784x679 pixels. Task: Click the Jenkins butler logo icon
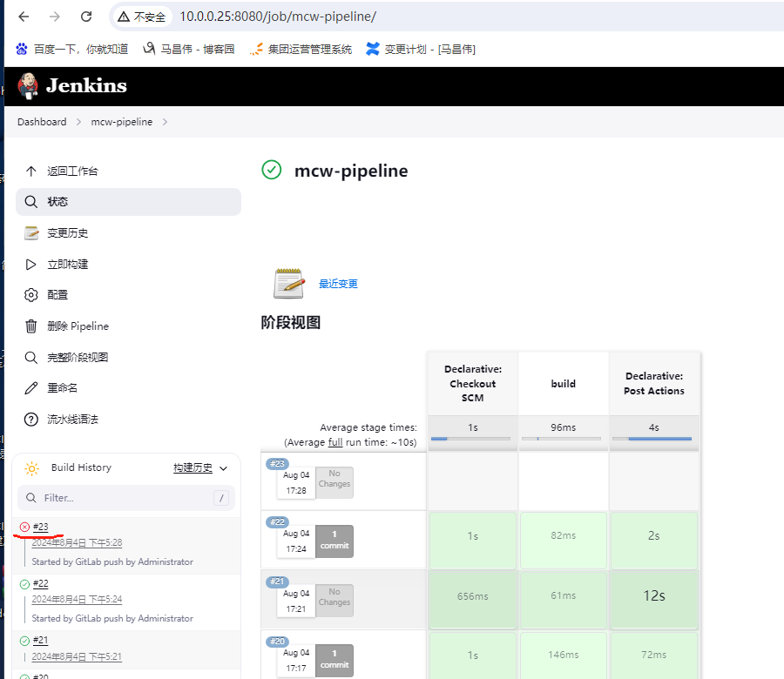pos(28,86)
